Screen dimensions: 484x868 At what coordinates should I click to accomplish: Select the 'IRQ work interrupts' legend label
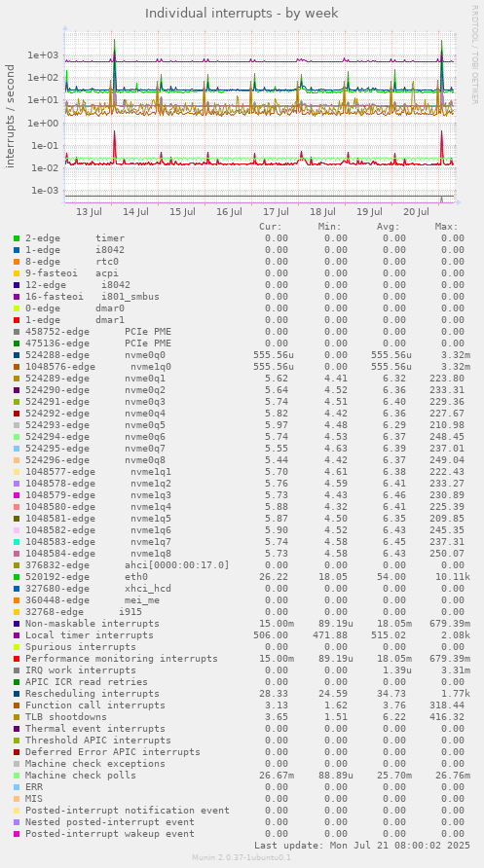81,669
